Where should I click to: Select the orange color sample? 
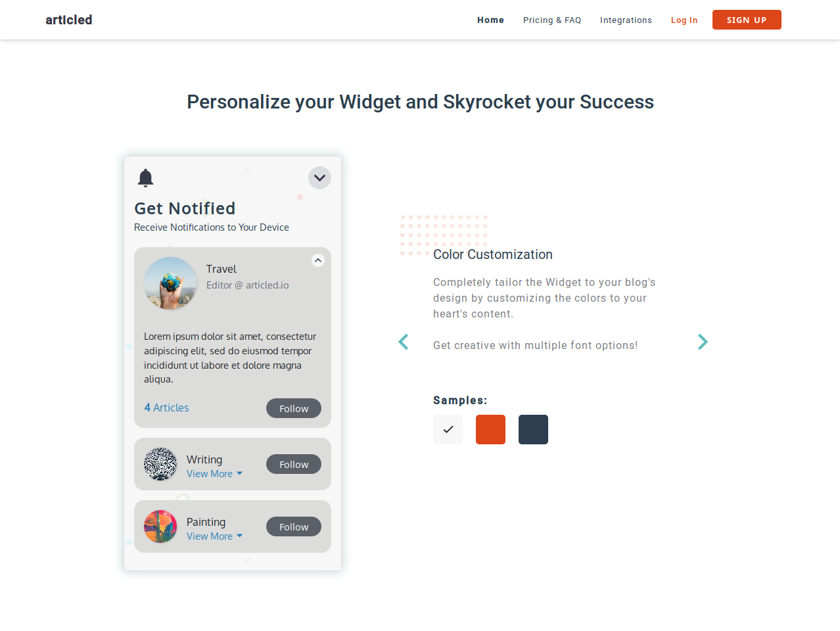click(x=490, y=429)
